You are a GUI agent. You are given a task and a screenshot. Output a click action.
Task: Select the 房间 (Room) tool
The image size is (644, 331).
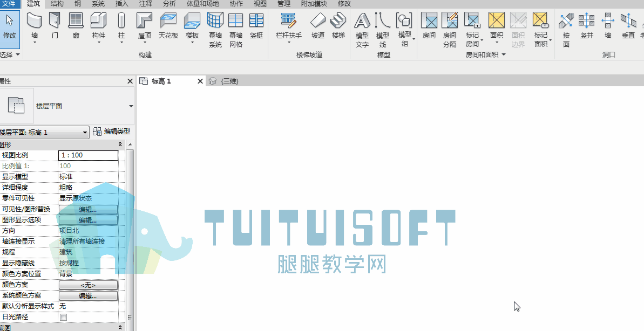coord(429,26)
